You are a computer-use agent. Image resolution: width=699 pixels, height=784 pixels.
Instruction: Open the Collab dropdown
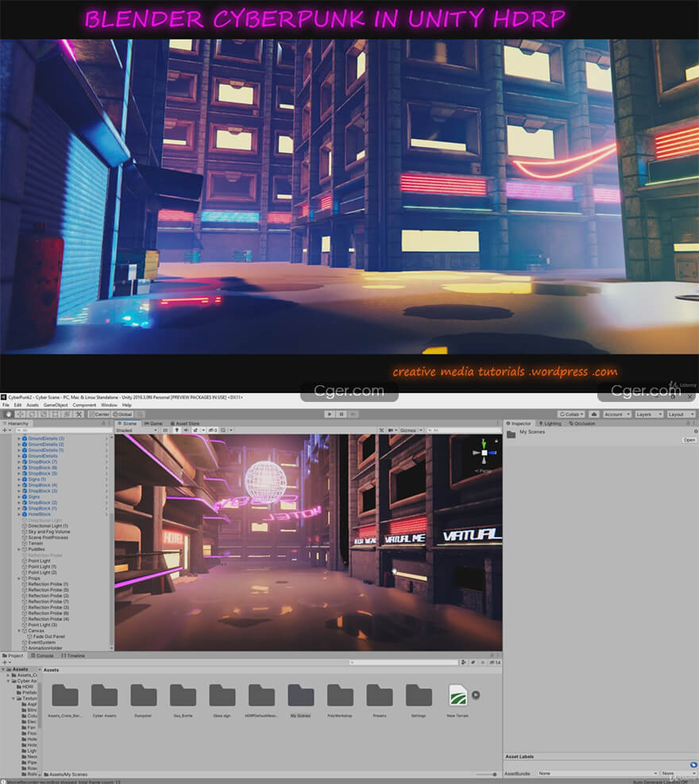[x=571, y=414]
